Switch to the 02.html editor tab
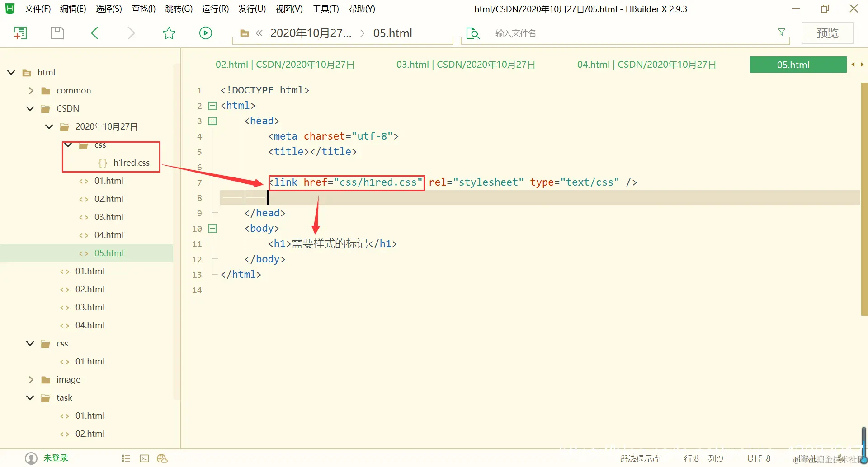 [285, 65]
